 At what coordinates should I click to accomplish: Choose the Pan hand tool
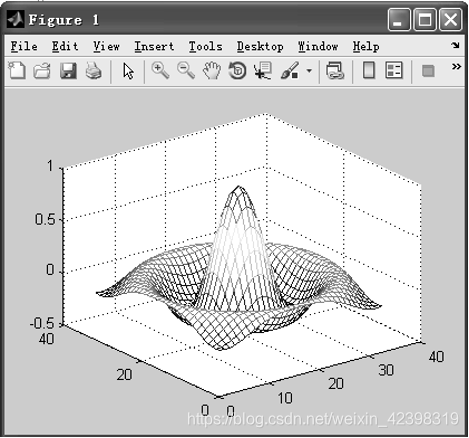212,71
